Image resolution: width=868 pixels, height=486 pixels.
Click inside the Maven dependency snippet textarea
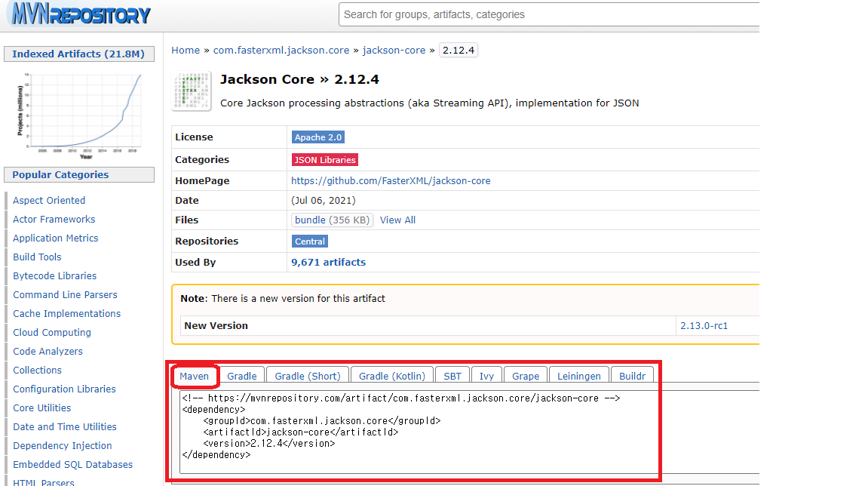point(469,432)
